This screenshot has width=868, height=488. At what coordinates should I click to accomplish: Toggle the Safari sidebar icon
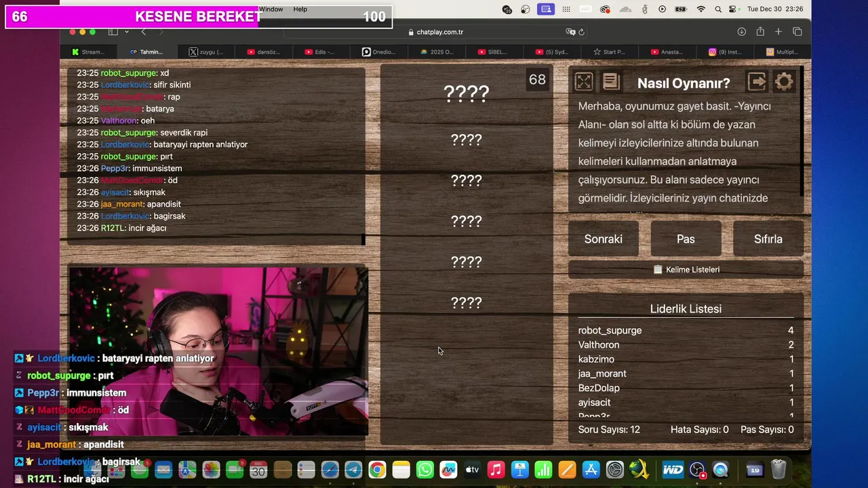[x=113, y=32]
